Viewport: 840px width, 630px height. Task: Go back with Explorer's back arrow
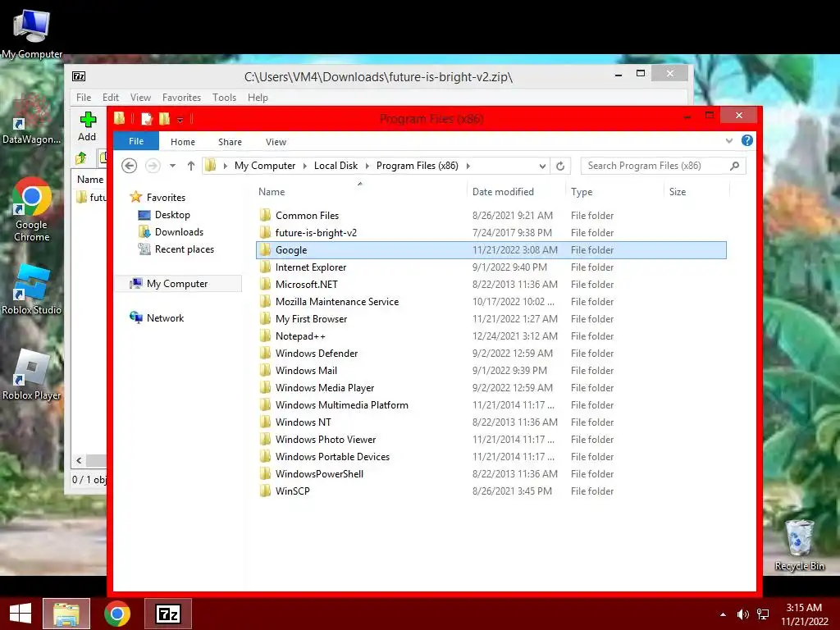click(129, 166)
